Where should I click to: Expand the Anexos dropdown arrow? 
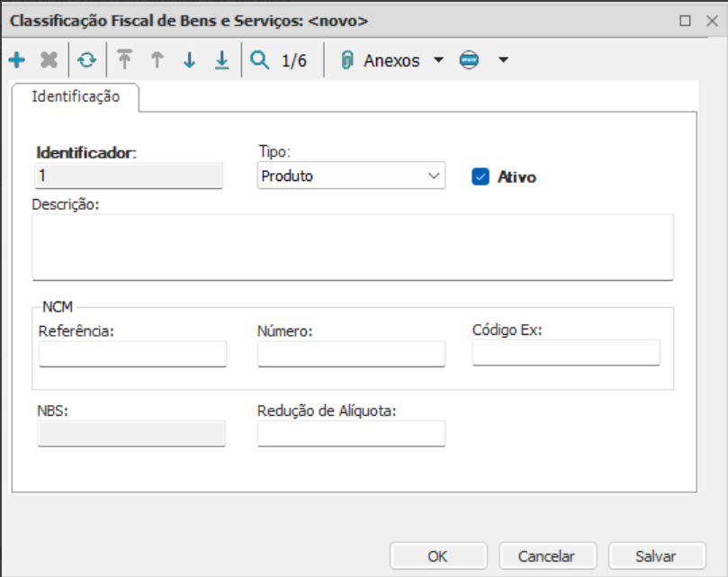tap(438, 60)
